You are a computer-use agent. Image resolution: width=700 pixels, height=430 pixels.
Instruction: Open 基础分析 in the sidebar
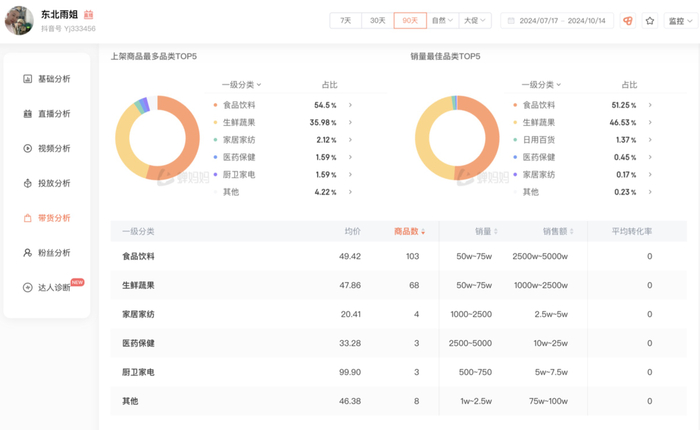coord(53,79)
